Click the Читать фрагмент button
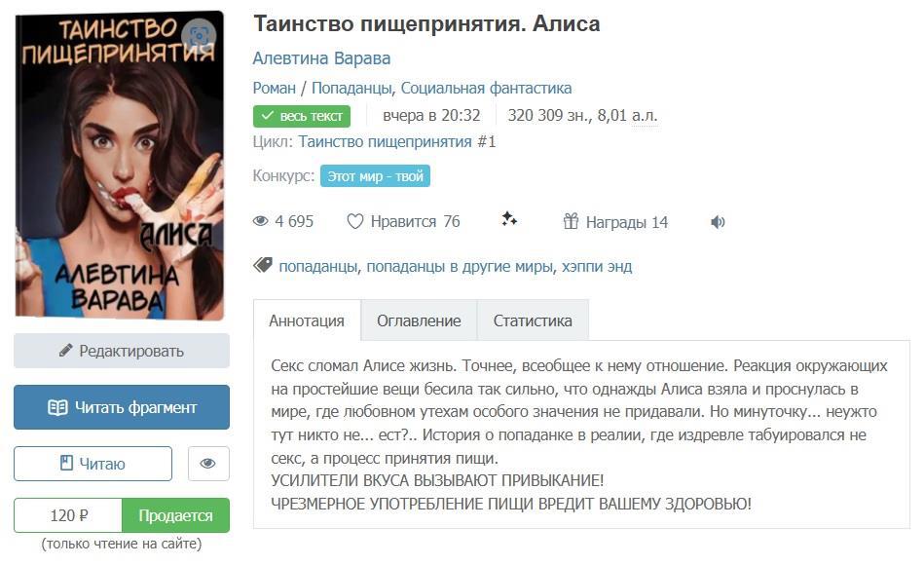 tap(122, 407)
